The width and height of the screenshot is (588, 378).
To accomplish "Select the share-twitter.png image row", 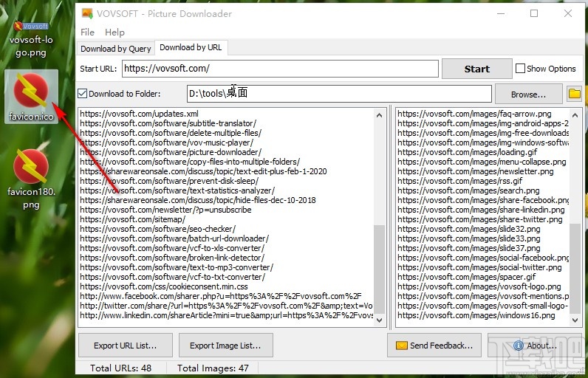I will tap(482, 219).
